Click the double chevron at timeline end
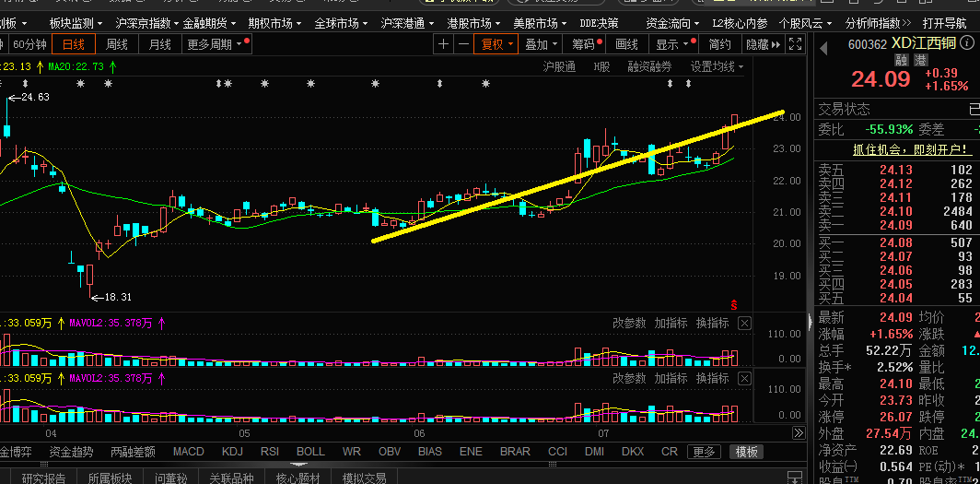 [799, 432]
